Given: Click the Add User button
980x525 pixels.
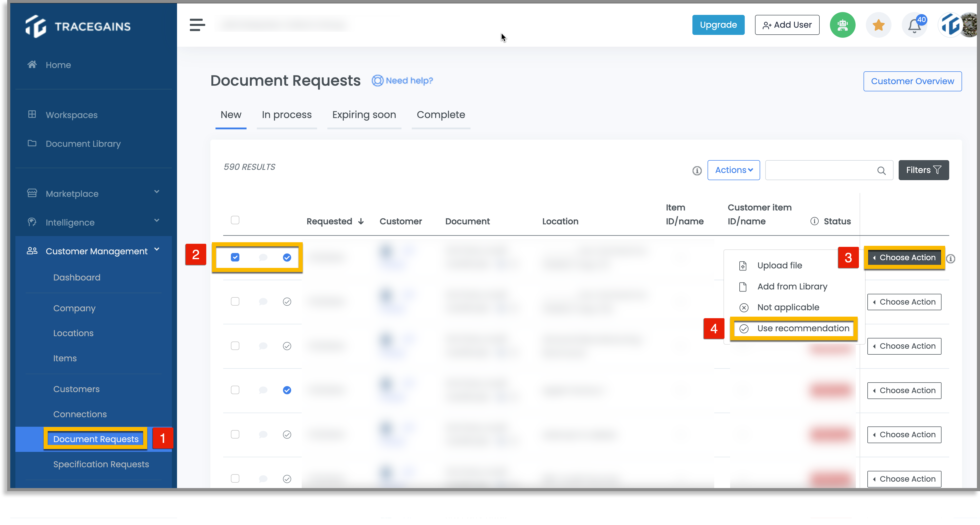Looking at the screenshot, I should 787,25.
